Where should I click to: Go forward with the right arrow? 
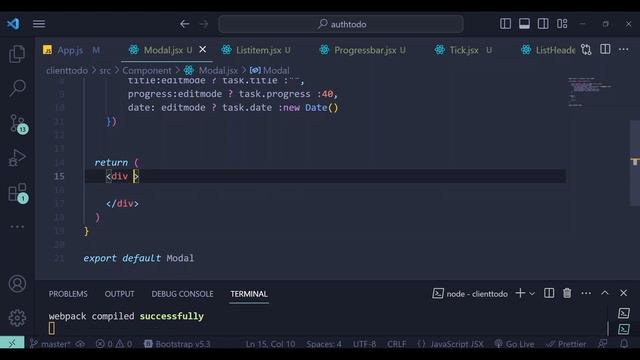point(204,24)
